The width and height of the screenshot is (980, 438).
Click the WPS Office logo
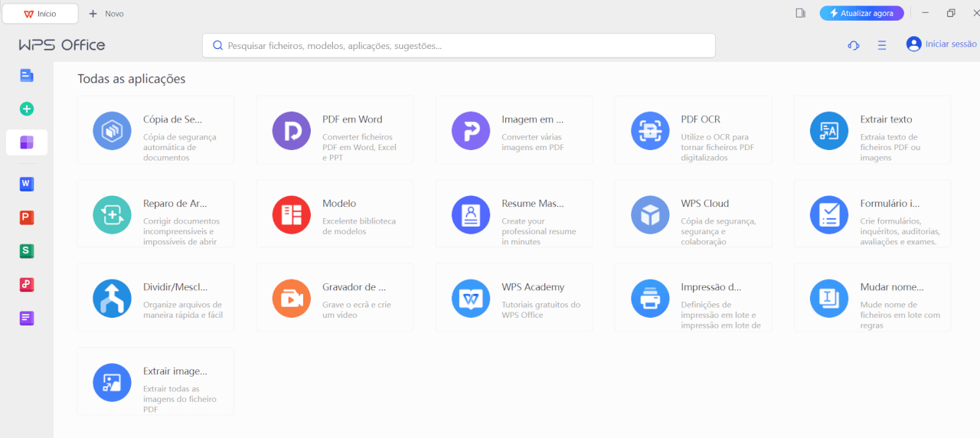pyautogui.click(x=62, y=45)
